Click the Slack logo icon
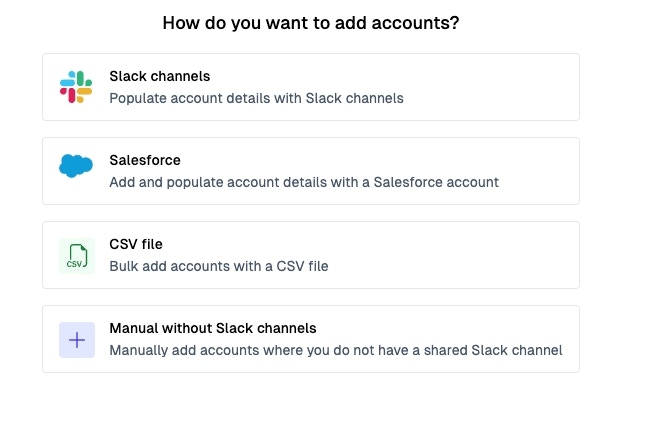The width and height of the screenshot is (647, 427). (x=76, y=87)
